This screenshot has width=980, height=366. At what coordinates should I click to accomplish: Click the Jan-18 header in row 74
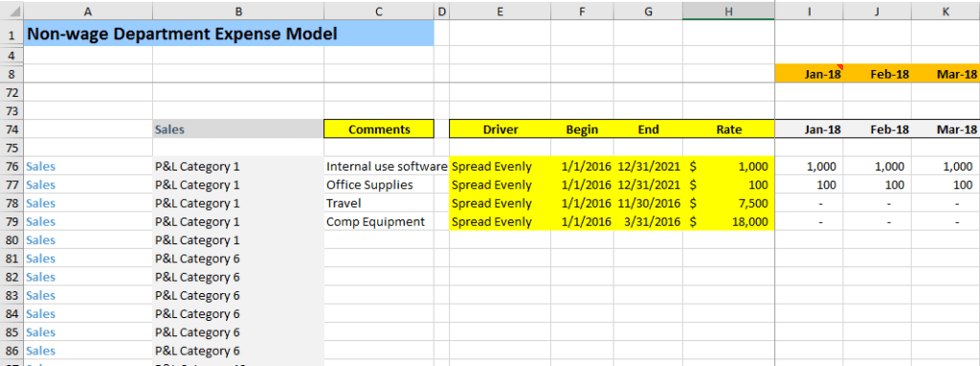pyautogui.click(x=809, y=129)
